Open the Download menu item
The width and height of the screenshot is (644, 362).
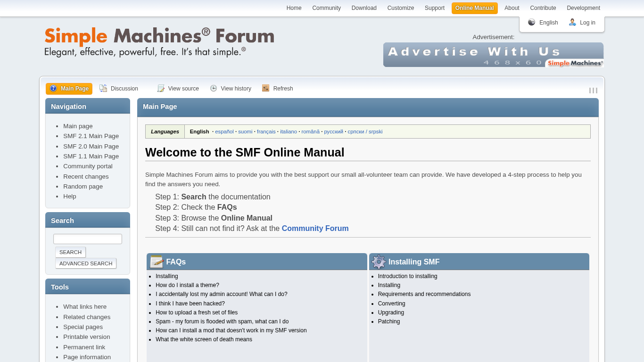364,8
